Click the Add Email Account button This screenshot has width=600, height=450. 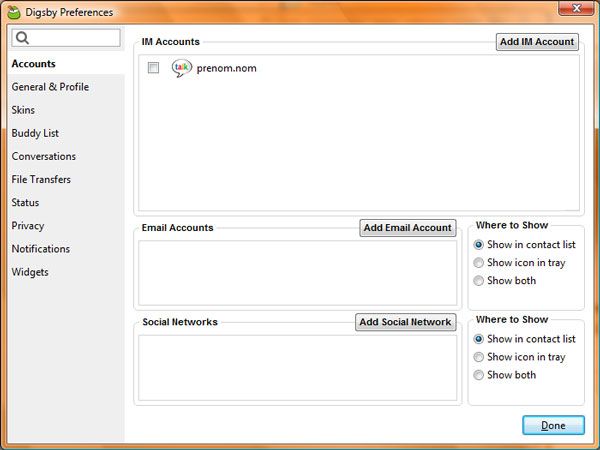408,228
